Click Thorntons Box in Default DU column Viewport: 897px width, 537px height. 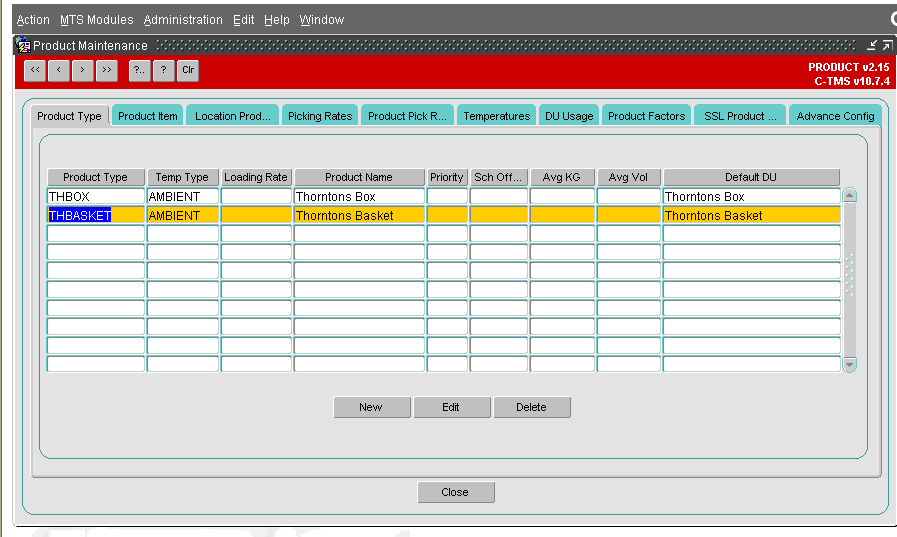752,197
